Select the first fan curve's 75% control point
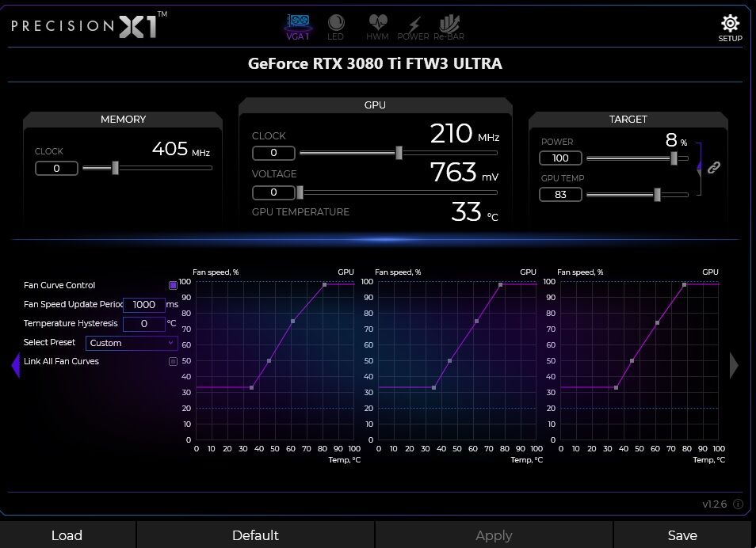 293,321
